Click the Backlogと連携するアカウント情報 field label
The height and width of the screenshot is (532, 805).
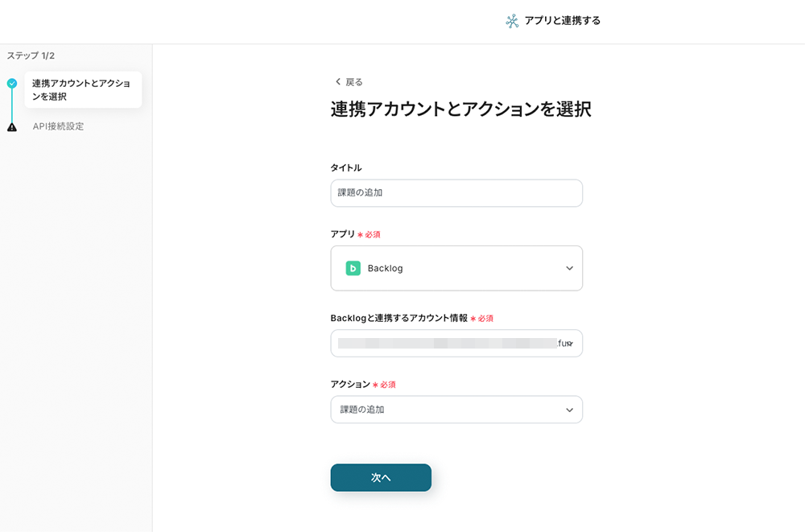(398, 318)
